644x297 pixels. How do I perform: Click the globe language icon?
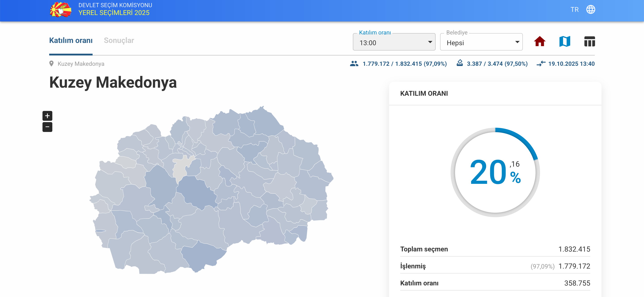[x=591, y=9]
